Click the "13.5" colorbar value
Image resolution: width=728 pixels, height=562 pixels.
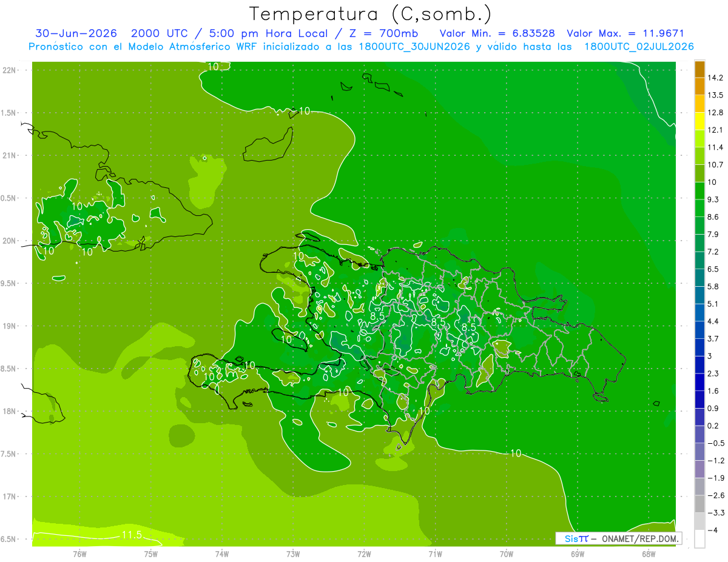(x=716, y=95)
